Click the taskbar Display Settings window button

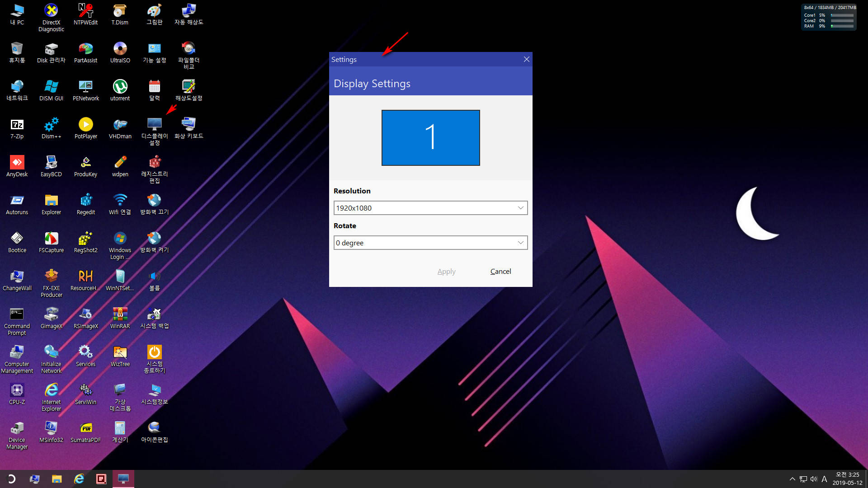point(123,479)
